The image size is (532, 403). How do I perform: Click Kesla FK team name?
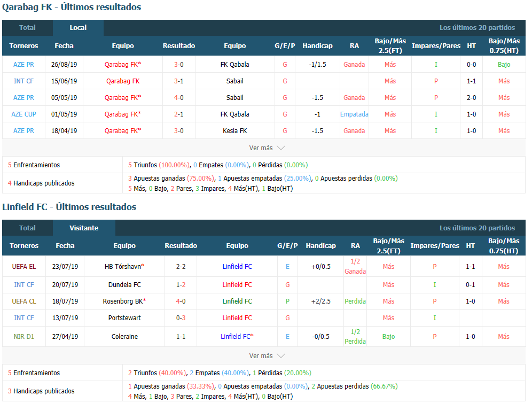click(x=235, y=131)
